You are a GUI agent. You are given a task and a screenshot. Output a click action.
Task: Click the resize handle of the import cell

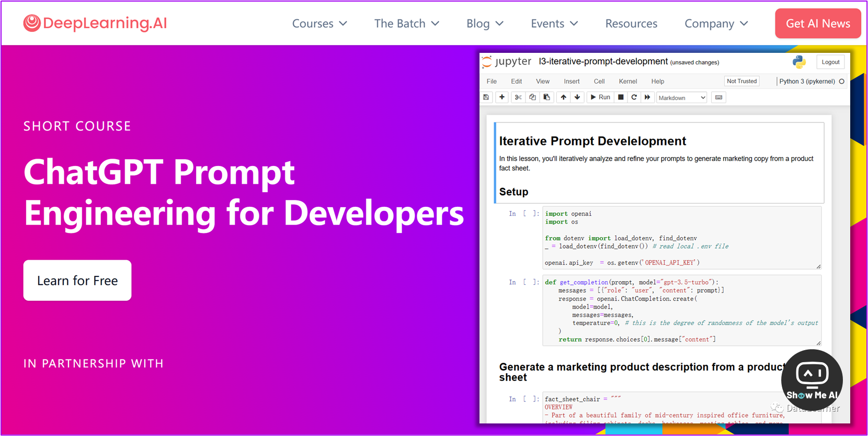(x=818, y=266)
